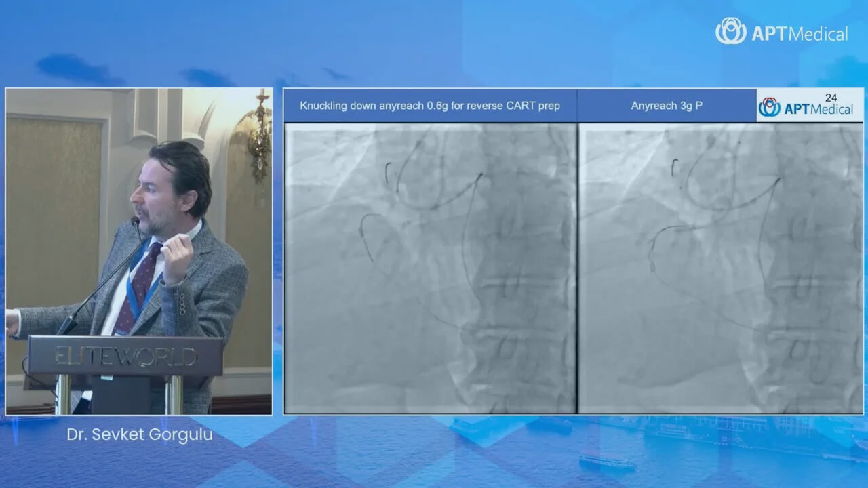Image resolution: width=868 pixels, height=488 pixels.
Task: Click the slide number 24
Action: point(831,98)
